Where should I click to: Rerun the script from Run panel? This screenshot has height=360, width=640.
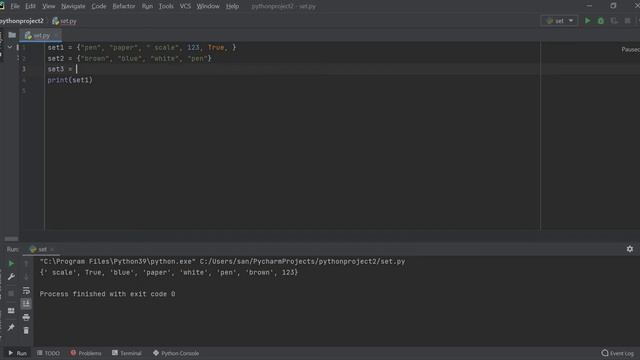(x=11, y=264)
